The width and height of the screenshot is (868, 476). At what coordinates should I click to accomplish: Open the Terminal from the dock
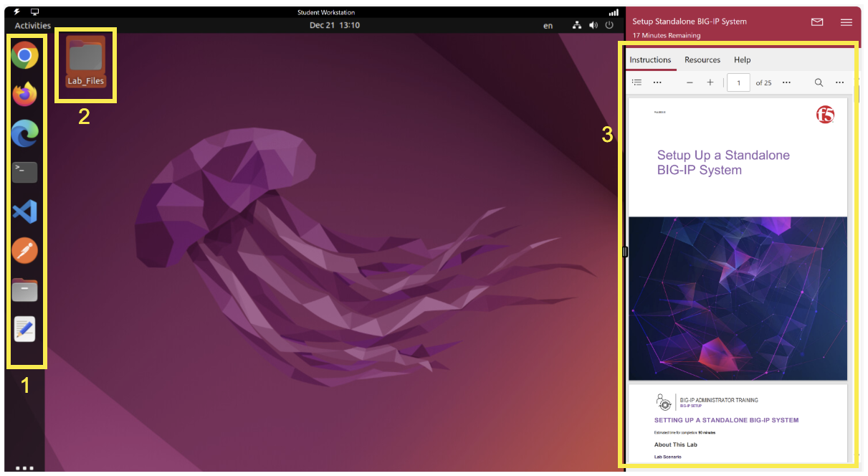click(25, 172)
